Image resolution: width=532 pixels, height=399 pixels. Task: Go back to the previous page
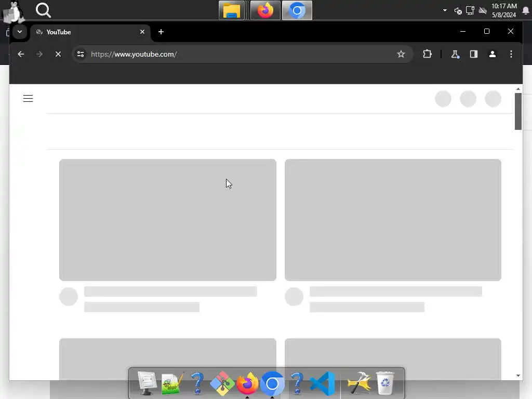tap(21, 54)
